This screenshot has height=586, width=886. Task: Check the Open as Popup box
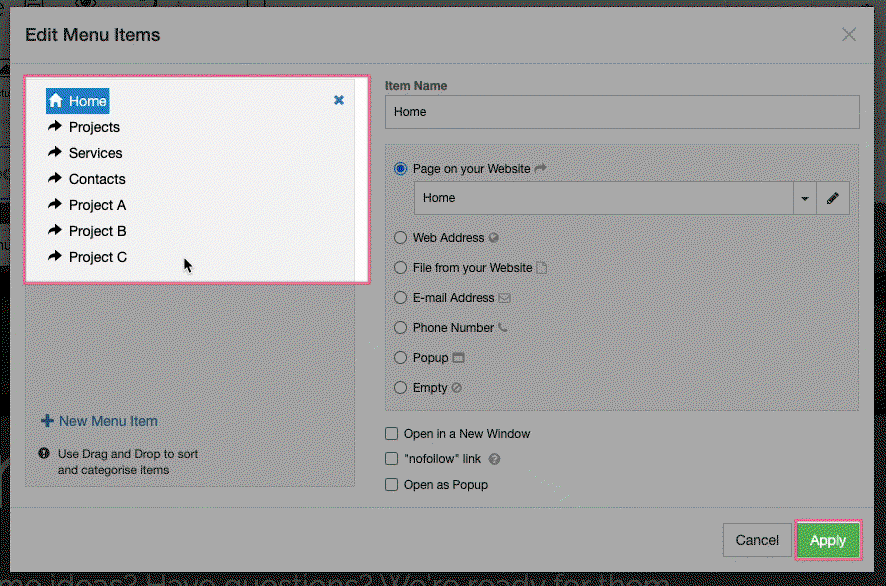coord(391,484)
